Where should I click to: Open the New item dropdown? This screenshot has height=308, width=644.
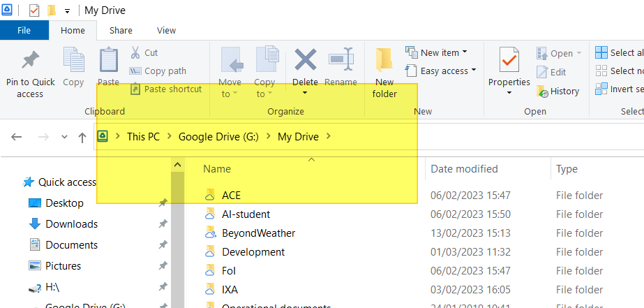436,52
